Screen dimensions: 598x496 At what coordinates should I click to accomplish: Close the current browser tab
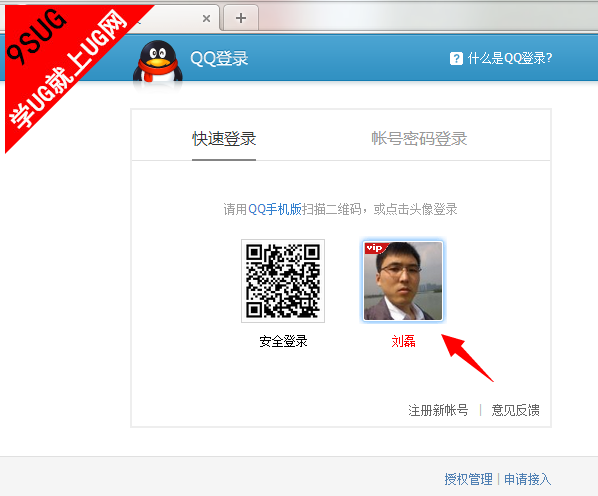(206, 18)
